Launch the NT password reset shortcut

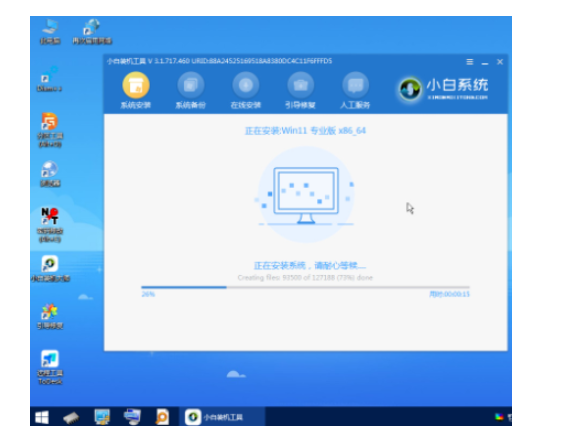(x=50, y=225)
